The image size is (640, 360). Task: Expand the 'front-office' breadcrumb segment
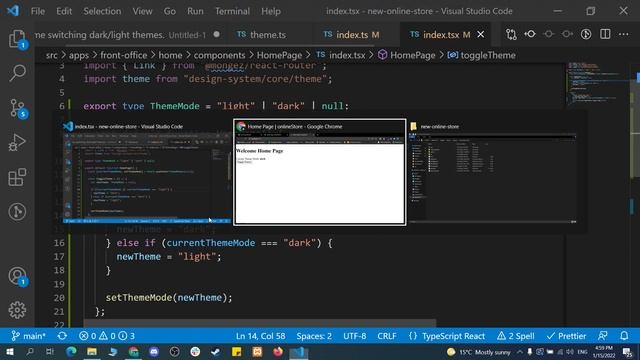coord(123,55)
